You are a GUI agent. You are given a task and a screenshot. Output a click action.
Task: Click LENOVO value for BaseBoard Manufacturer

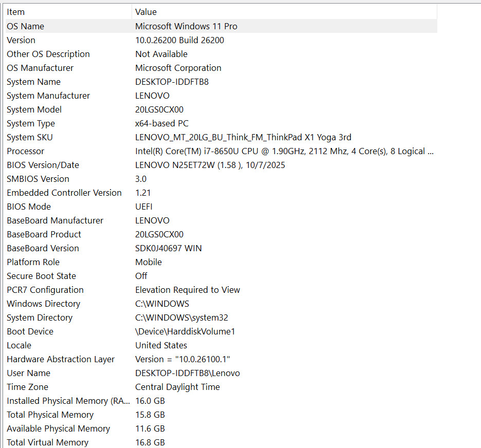click(x=152, y=220)
